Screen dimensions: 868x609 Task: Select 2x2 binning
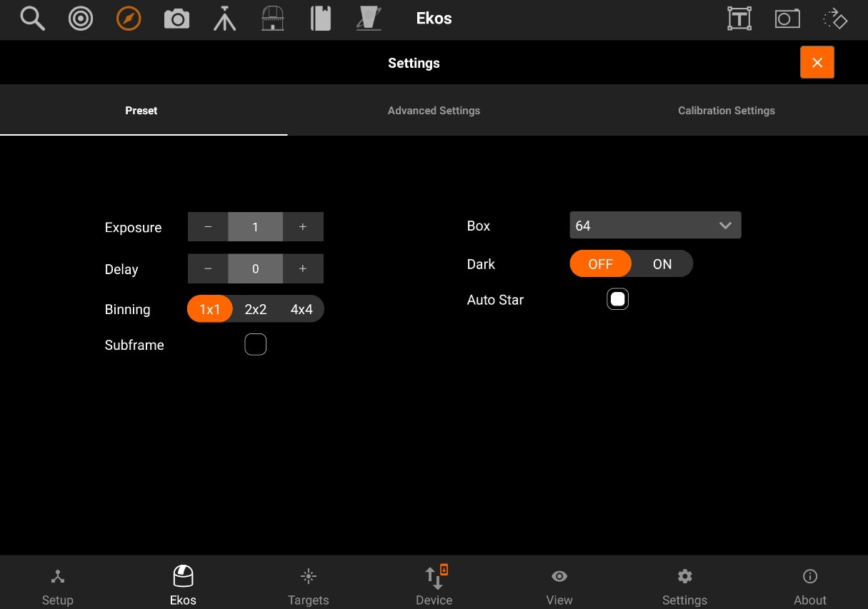click(x=256, y=309)
